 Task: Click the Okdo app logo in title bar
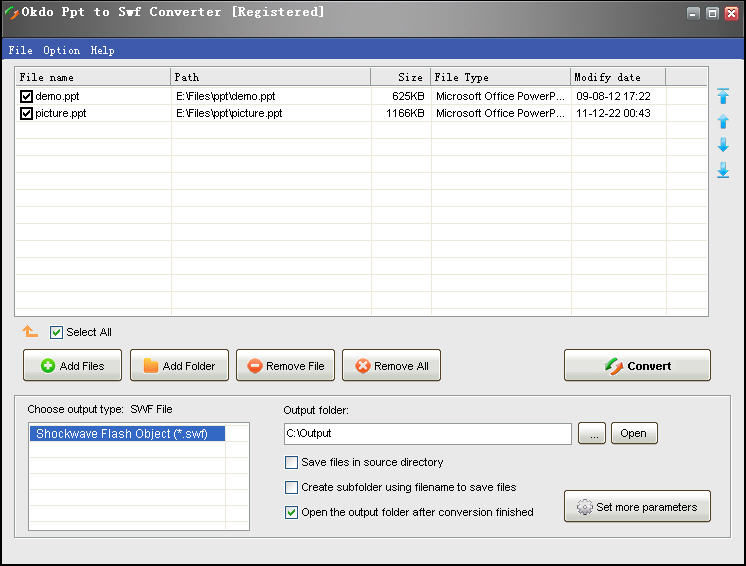click(x=10, y=13)
